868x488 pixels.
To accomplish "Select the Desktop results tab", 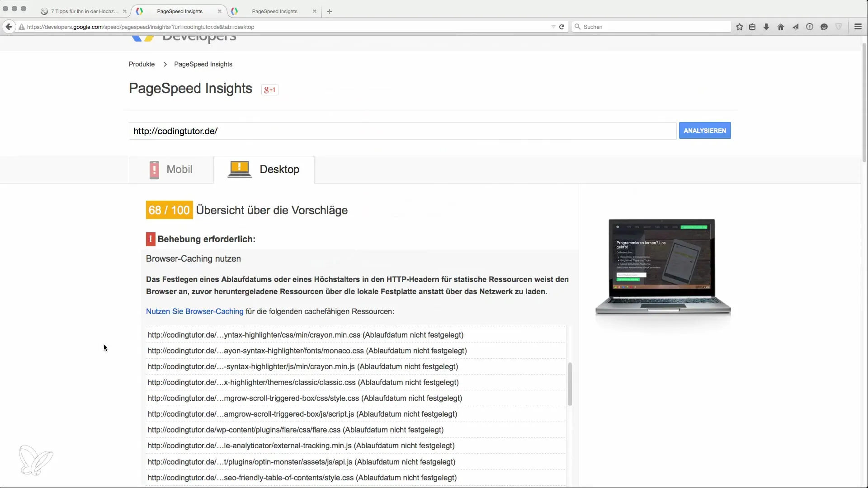I will point(264,169).
